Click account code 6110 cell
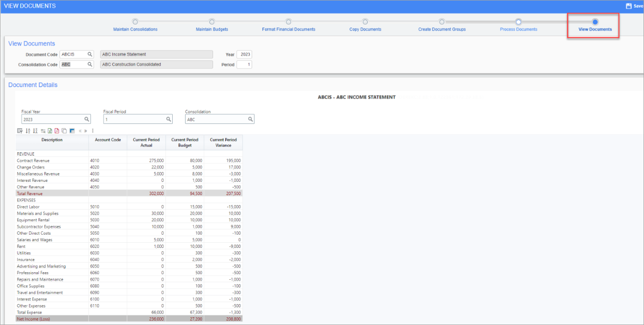This screenshot has width=644, height=325. (108, 306)
